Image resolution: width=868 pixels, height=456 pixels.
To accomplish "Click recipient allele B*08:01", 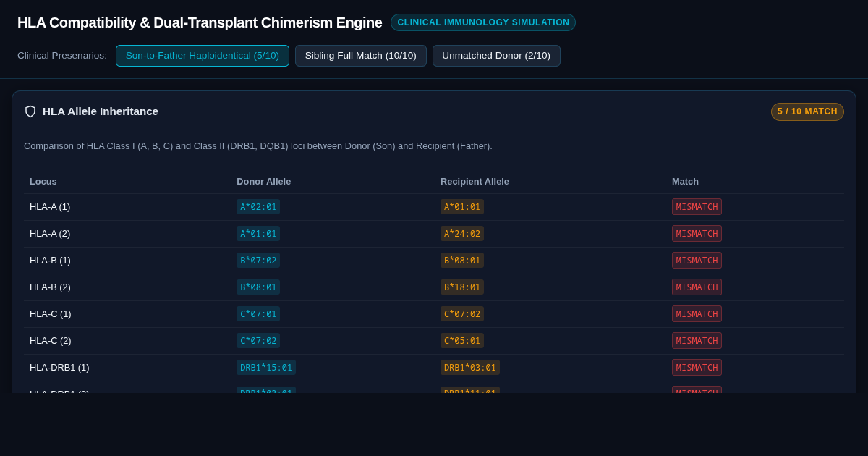I will pyautogui.click(x=462, y=261).
